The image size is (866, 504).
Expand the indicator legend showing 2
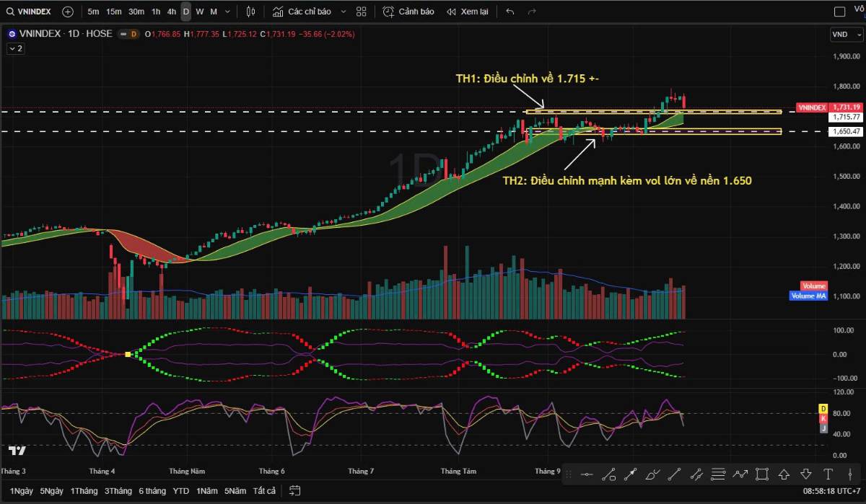[x=16, y=48]
